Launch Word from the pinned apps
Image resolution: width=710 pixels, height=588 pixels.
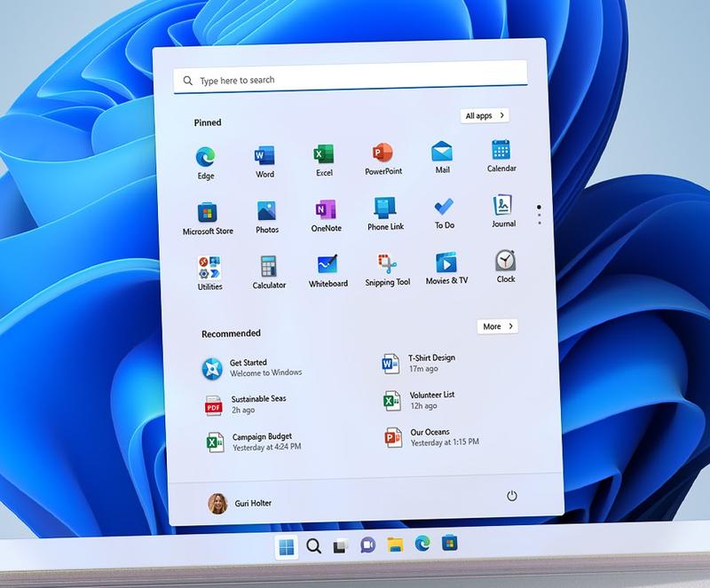click(x=264, y=161)
